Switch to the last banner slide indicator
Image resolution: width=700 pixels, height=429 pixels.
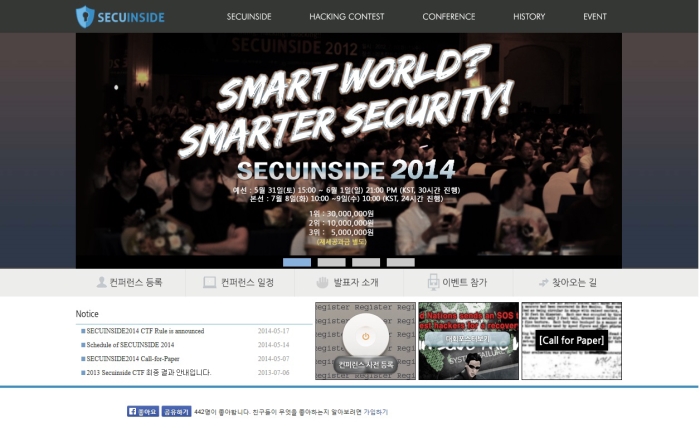pos(400,262)
